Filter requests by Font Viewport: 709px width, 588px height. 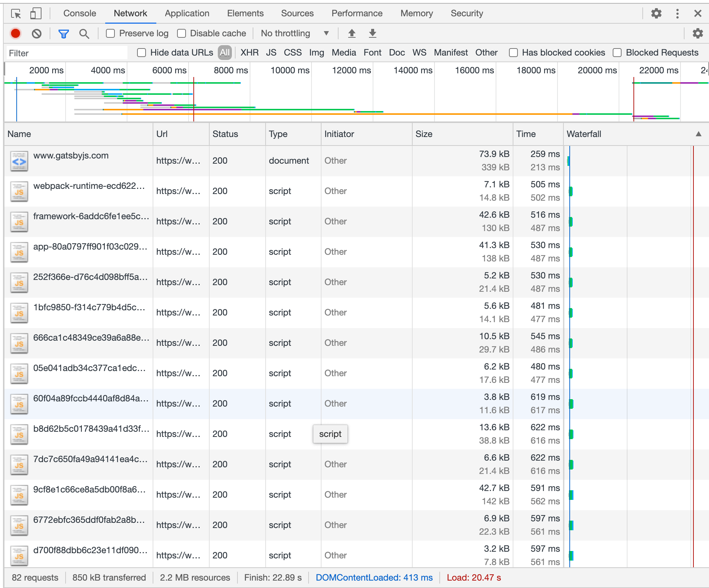pos(373,53)
